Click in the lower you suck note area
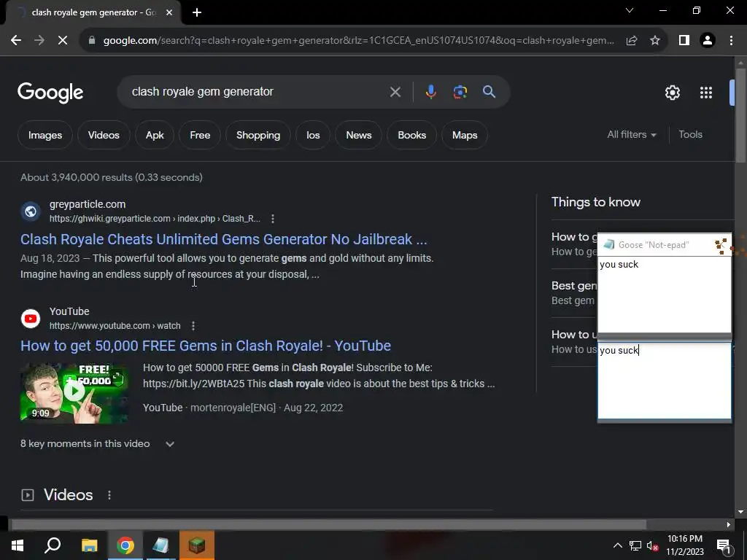Viewport: 747px width, 560px height. (664, 381)
